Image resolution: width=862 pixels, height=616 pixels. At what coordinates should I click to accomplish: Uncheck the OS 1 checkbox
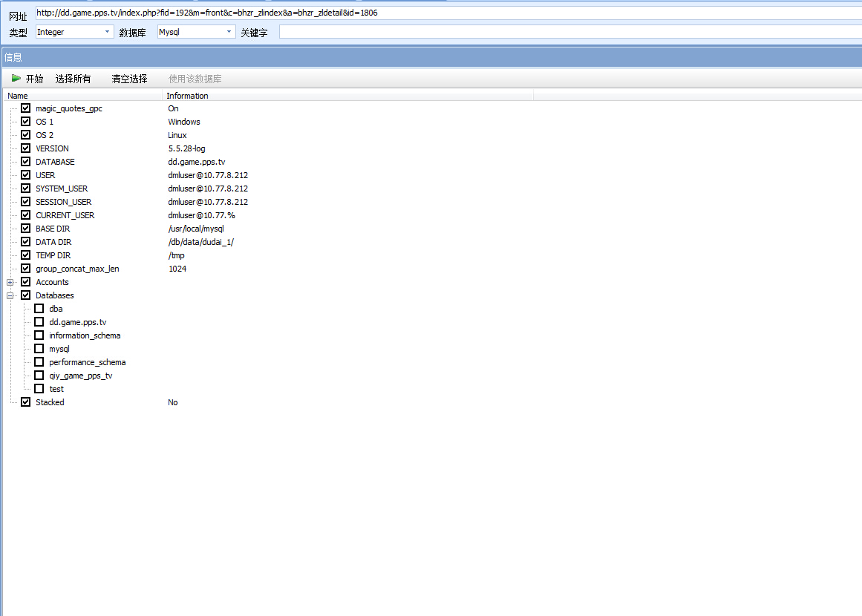(26, 122)
